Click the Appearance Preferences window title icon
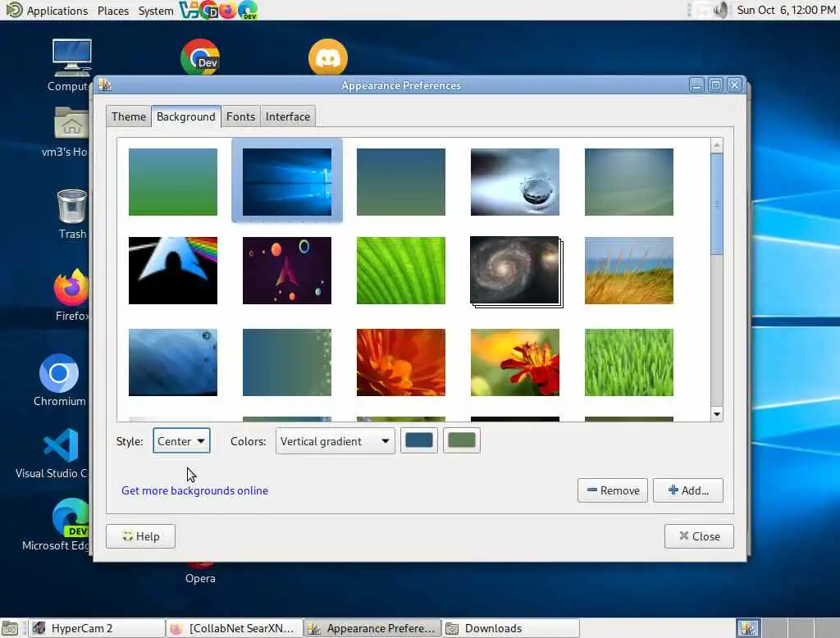The width and height of the screenshot is (840, 638). coord(105,84)
